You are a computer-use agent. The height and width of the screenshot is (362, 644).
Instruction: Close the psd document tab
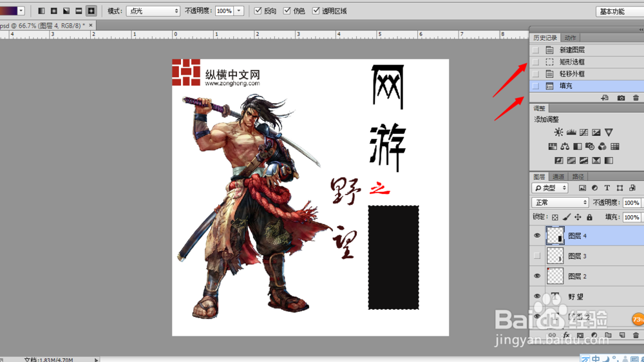(x=91, y=26)
